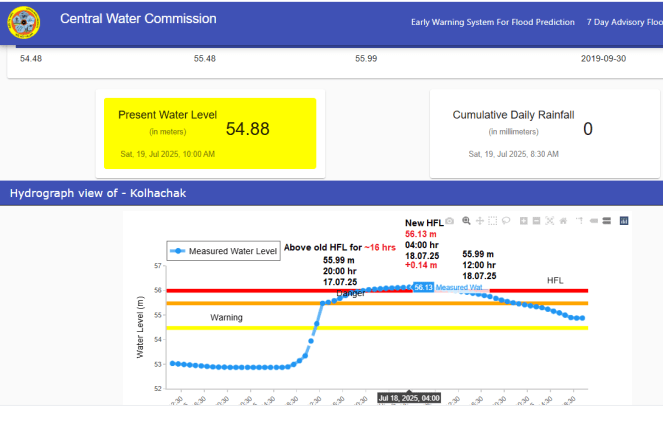Viewport: 663px width, 422px height.
Task: Click the Zoom Out minus icon
Action: [537, 220]
